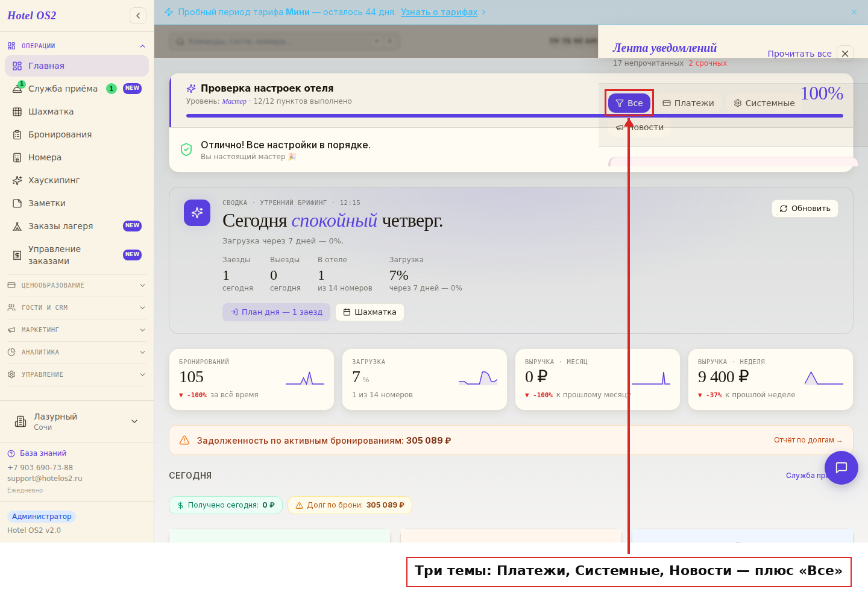Open the База знаний link
Screen dimensions: 868x601
37,453
